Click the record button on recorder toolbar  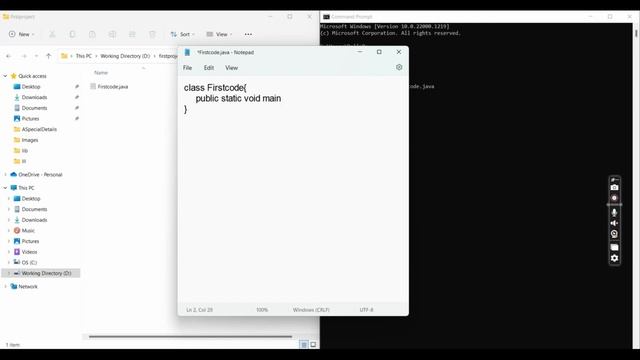614,198
